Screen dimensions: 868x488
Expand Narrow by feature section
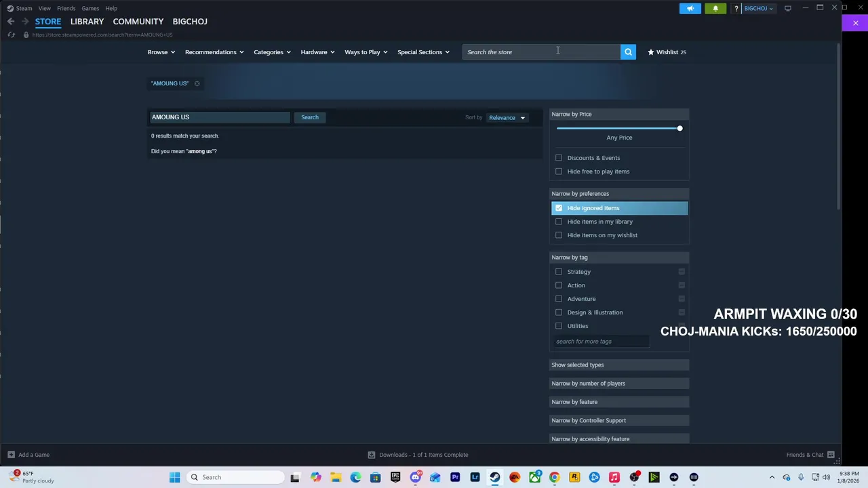(619, 402)
